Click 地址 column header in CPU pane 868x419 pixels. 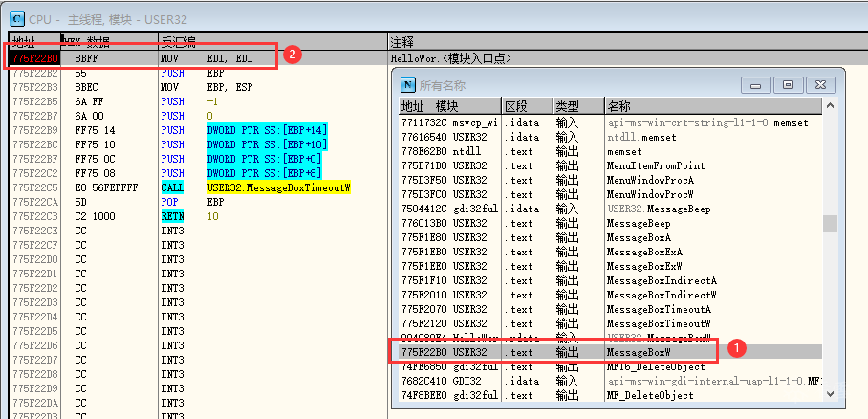[x=34, y=42]
